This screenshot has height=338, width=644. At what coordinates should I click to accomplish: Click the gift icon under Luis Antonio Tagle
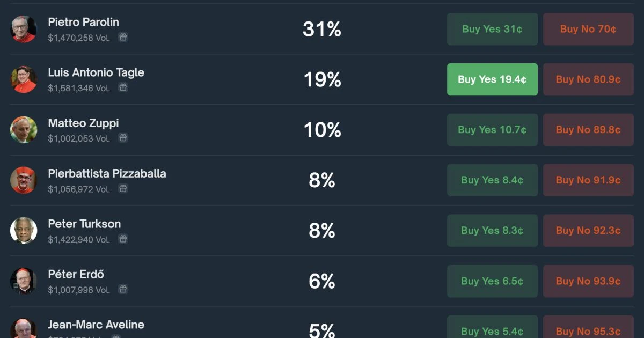[x=123, y=87]
